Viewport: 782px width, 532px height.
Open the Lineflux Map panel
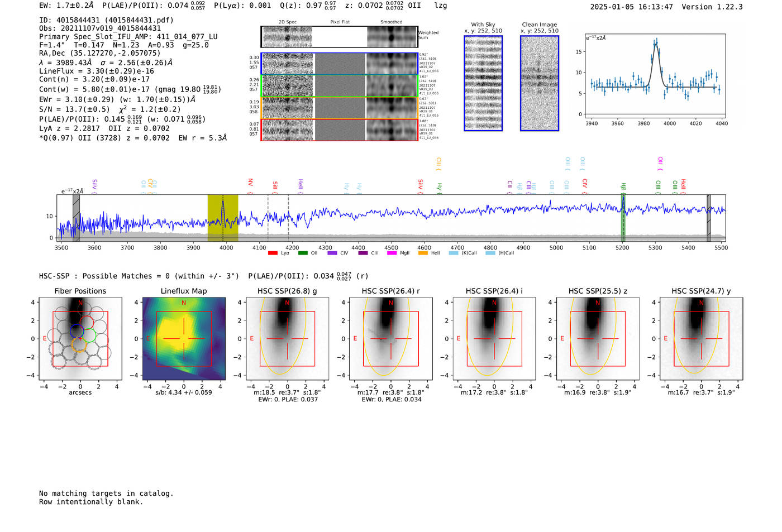[184, 339]
